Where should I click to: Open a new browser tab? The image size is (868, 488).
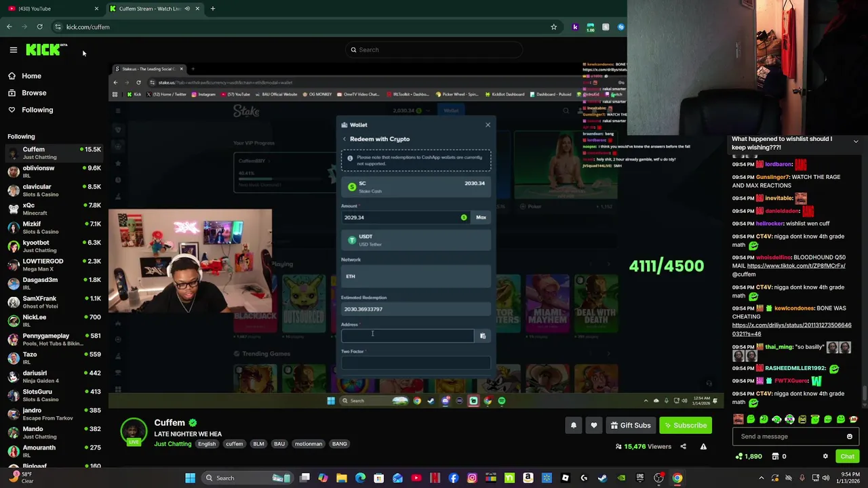(x=212, y=9)
